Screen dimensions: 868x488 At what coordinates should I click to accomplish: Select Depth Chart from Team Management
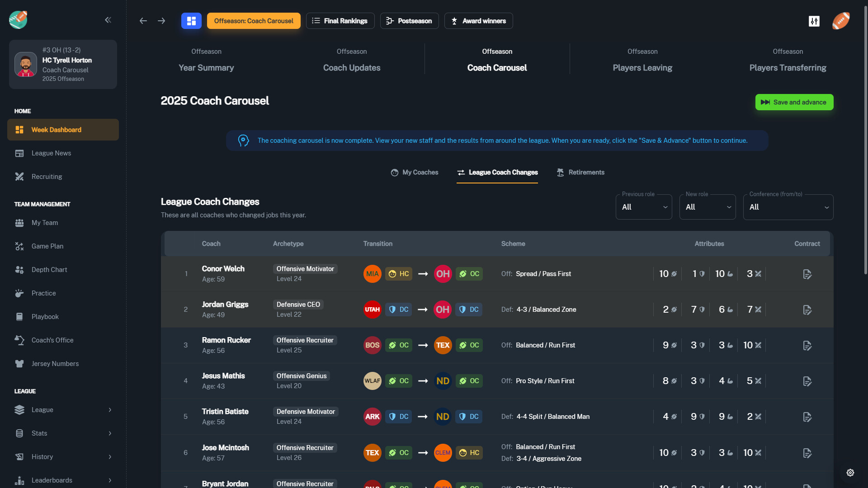[49, 269]
